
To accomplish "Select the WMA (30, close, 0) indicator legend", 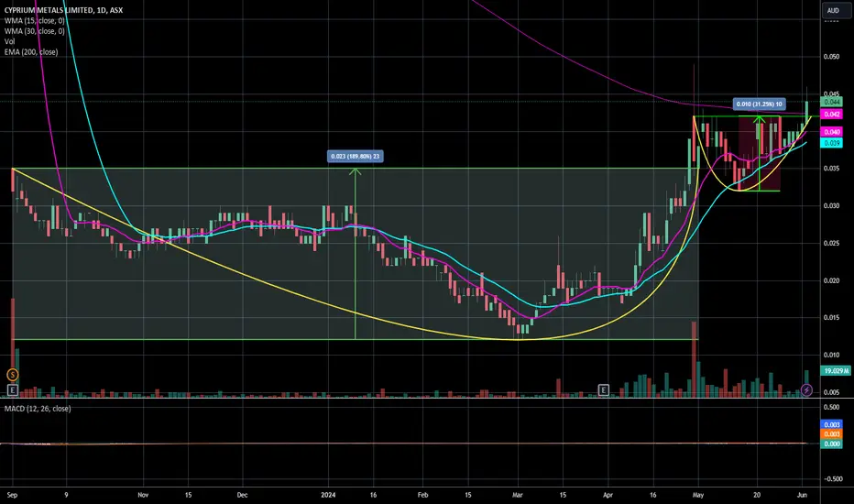I will tap(34, 31).
